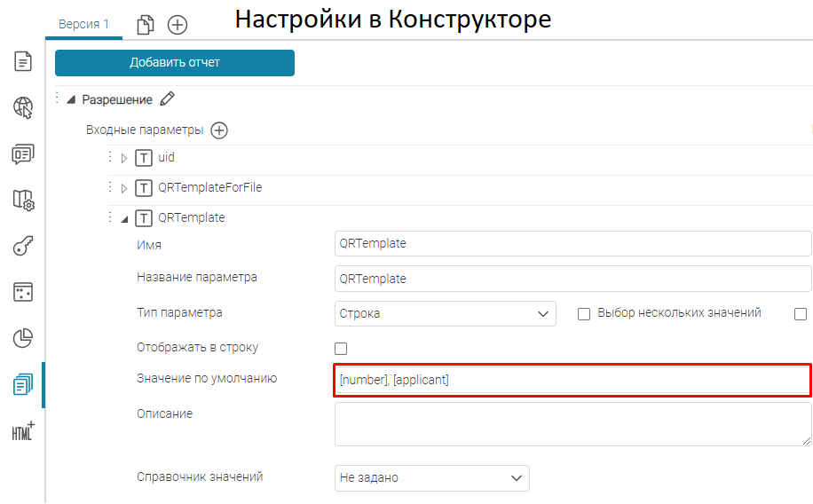Click the copy version icon

pyautogui.click(x=146, y=25)
